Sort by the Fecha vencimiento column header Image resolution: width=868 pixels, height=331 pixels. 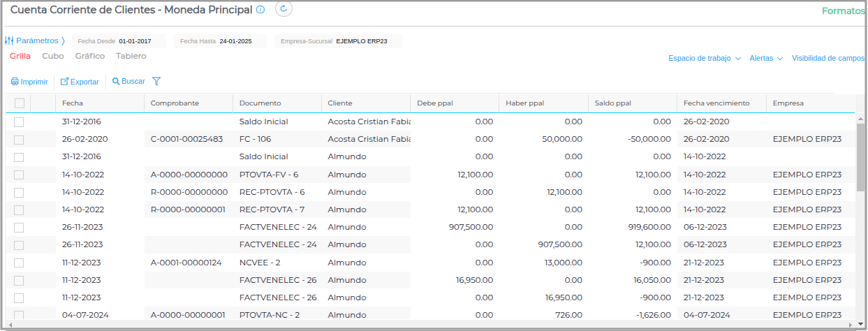[x=716, y=103]
